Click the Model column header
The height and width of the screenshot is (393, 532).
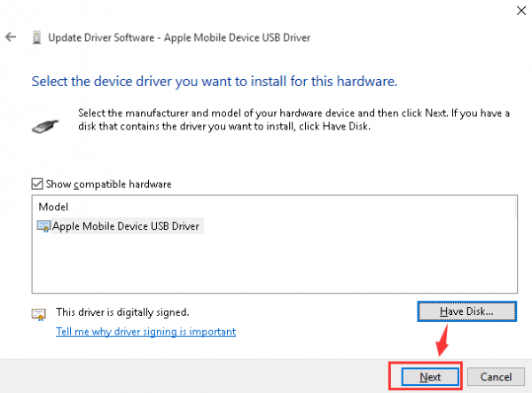pyautogui.click(x=53, y=206)
